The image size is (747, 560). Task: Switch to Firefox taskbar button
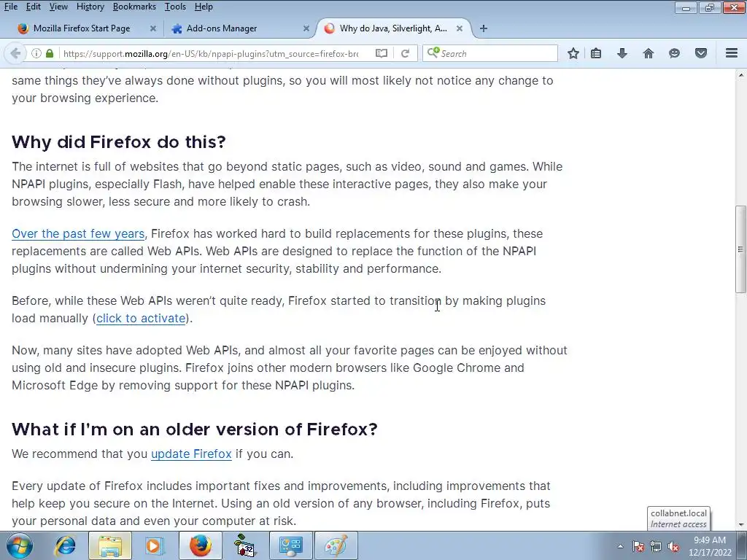click(x=200, y=545)
